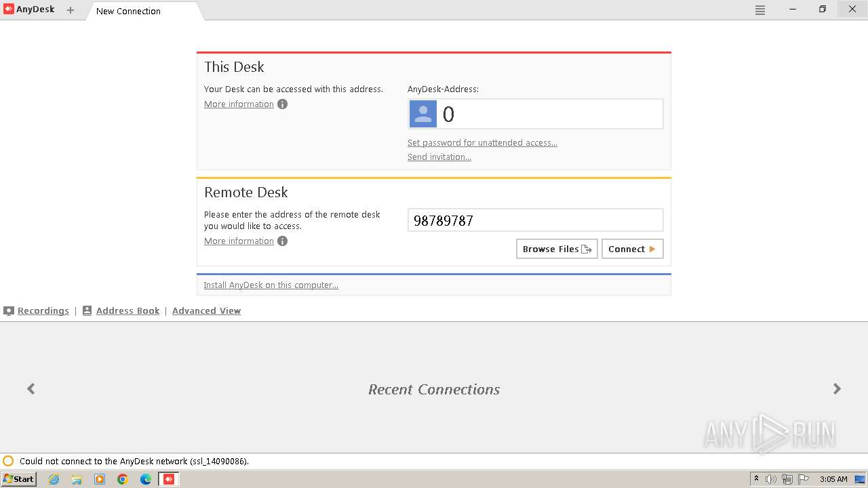Click the Send invitation link
Image resolution: width=868 pixels, height=488 pixels.
439,157
